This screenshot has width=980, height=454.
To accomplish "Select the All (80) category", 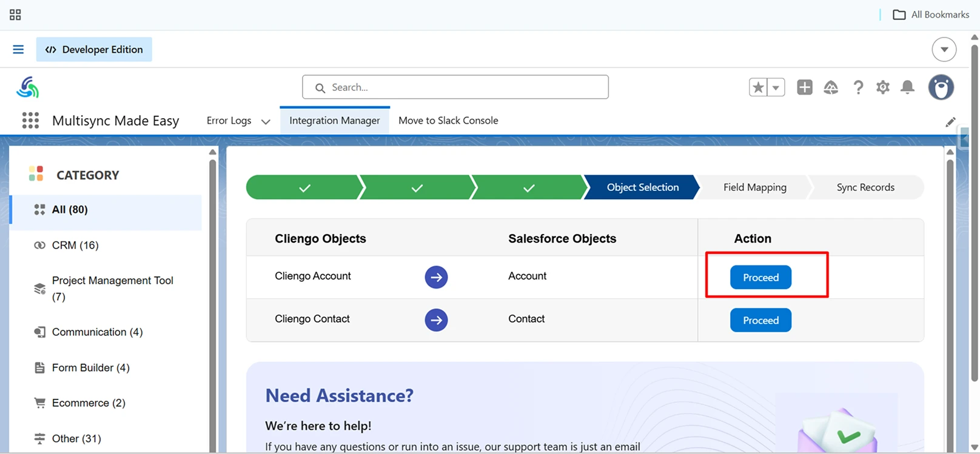I will pyautogui.click(x=106, y=210).
